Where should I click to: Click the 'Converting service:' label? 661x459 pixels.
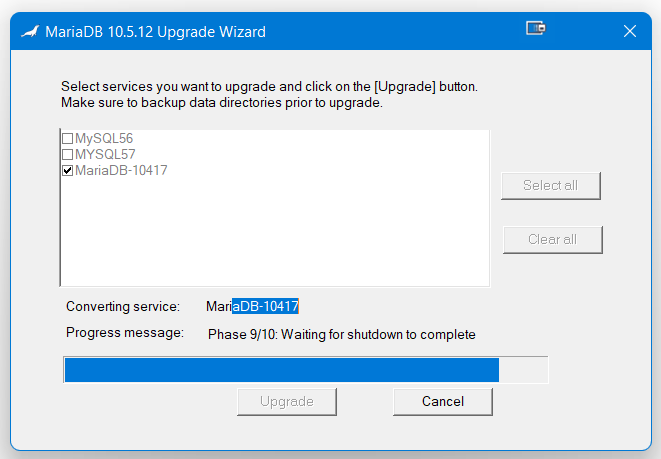[x=123, y=306]
